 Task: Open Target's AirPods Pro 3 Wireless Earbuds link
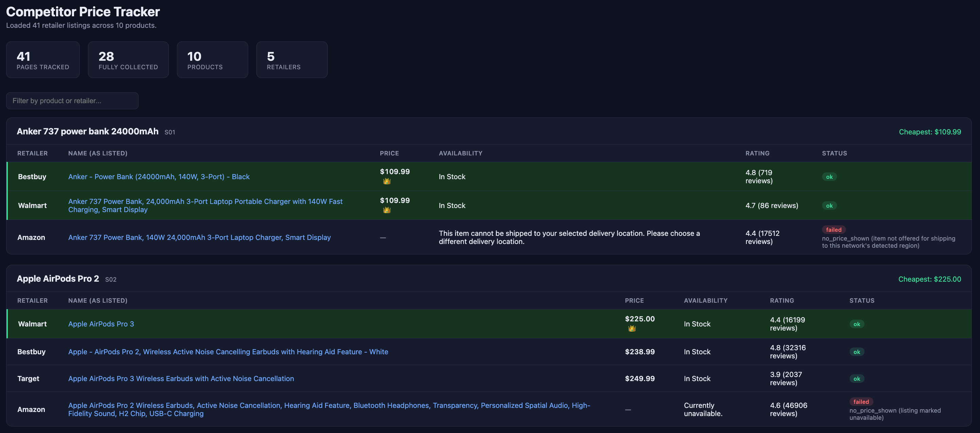181,379
